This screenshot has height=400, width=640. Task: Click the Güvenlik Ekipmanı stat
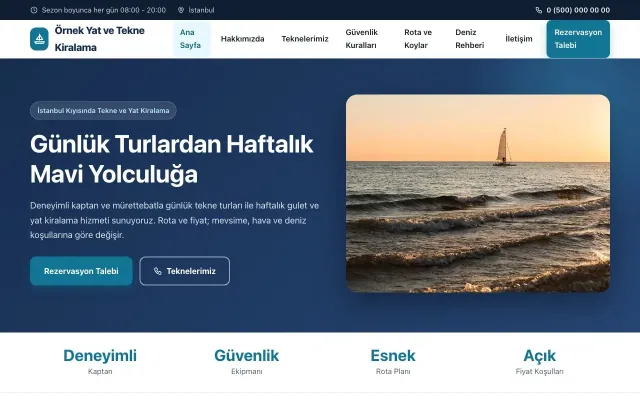247,361
